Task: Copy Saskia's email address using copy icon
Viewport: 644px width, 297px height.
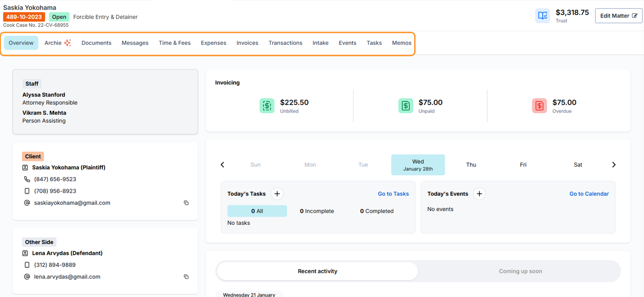Action: (x=186, y=203)
